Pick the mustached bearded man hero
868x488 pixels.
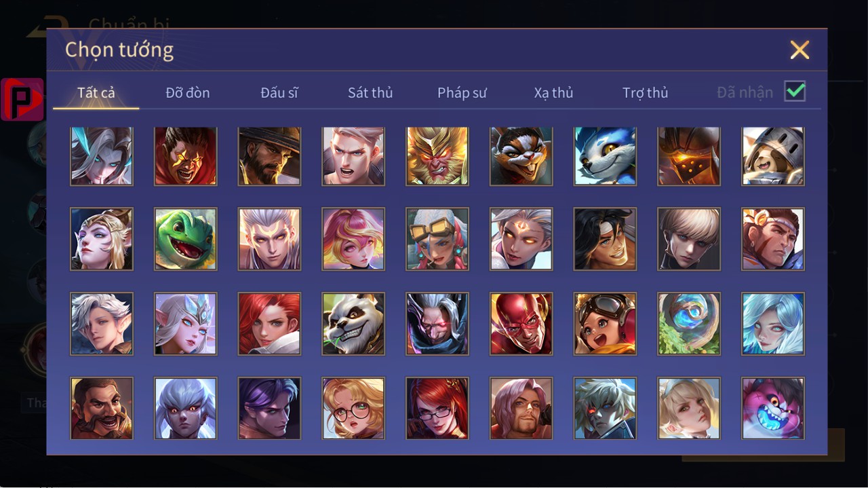101,409
